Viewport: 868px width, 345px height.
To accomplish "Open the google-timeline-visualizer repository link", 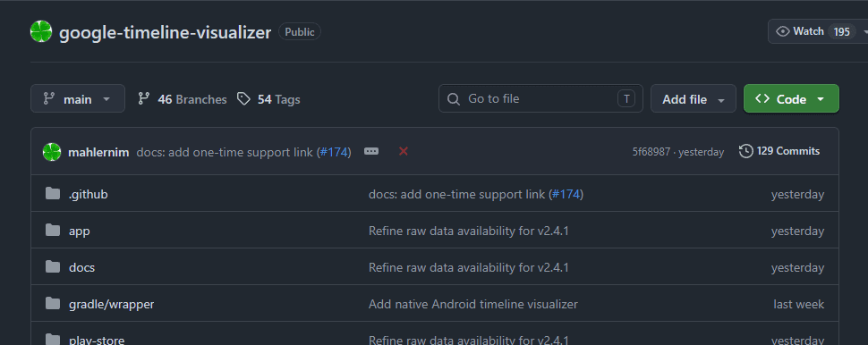I will [x=165, y=32].
